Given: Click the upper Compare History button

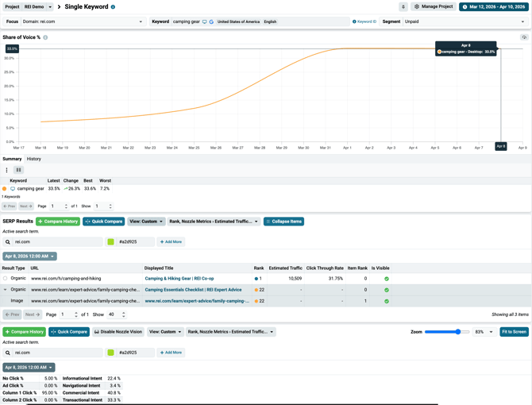Looking at the screenshot, I should (x=58, y=222).
